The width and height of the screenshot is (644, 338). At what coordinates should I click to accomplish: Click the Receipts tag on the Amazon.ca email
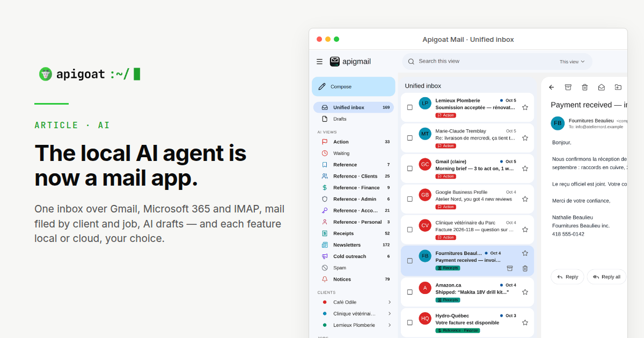[x=448, y=300]
